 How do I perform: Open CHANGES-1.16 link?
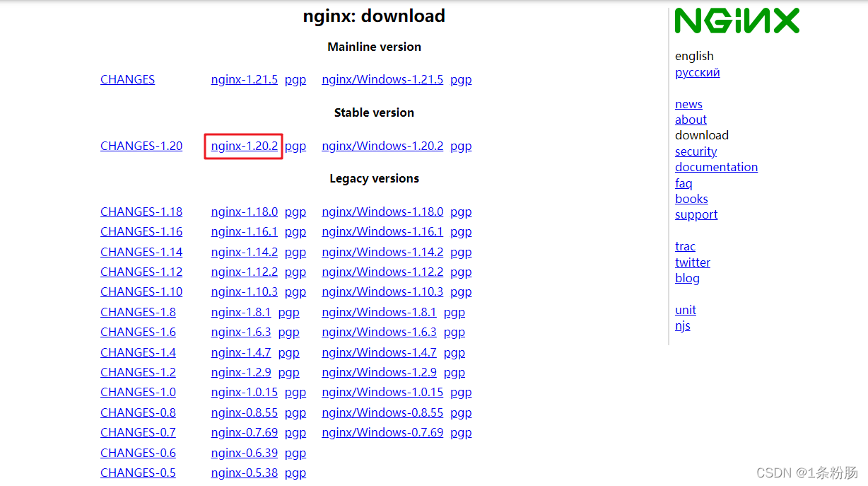pyautogui.click(x=141, y=232)
